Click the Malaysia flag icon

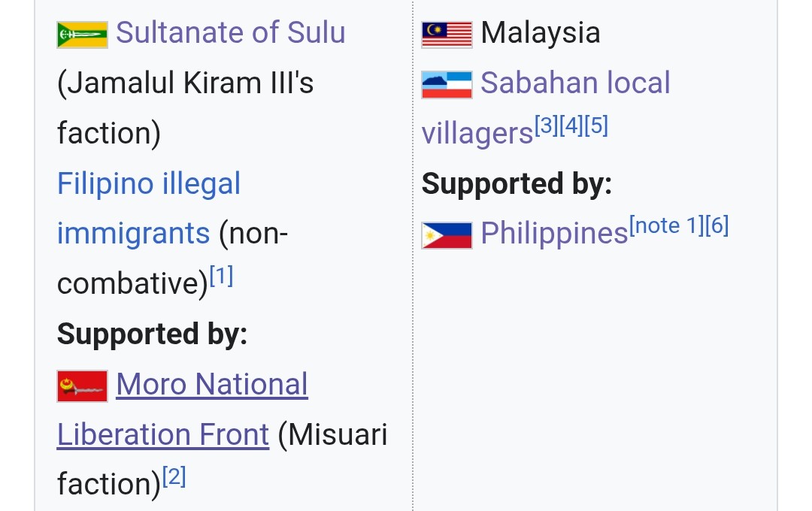(447, 35)
